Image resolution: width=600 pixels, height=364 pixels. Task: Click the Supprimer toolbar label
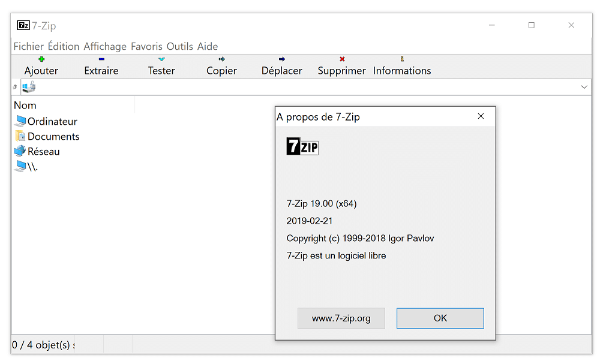(x=342, y=71)
